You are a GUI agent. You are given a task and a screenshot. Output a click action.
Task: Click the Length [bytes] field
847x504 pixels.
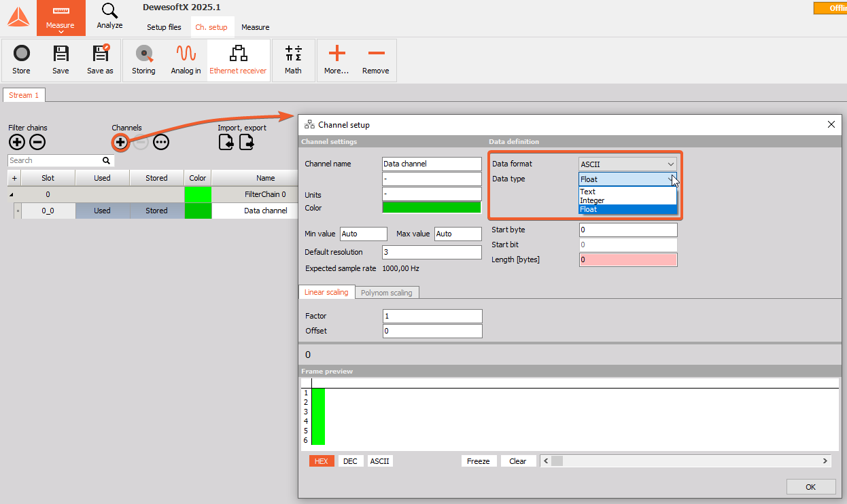coord(628,259)
